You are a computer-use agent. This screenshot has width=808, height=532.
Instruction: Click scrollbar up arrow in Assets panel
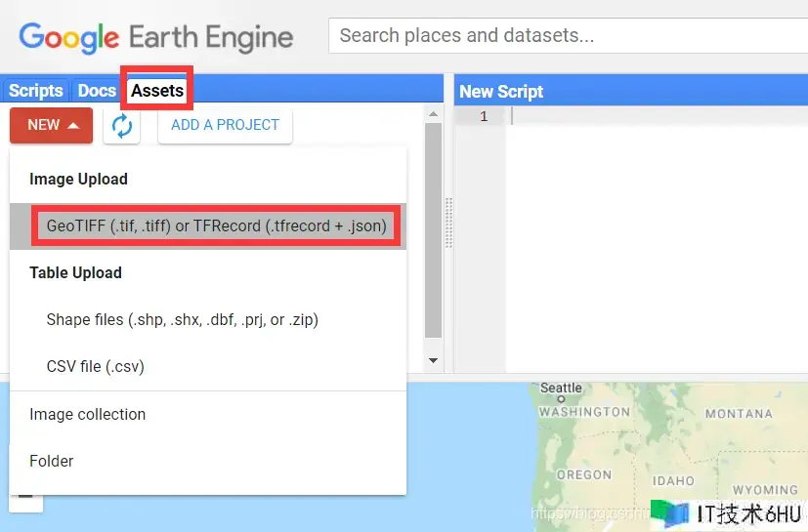click(x=434, y=114)
